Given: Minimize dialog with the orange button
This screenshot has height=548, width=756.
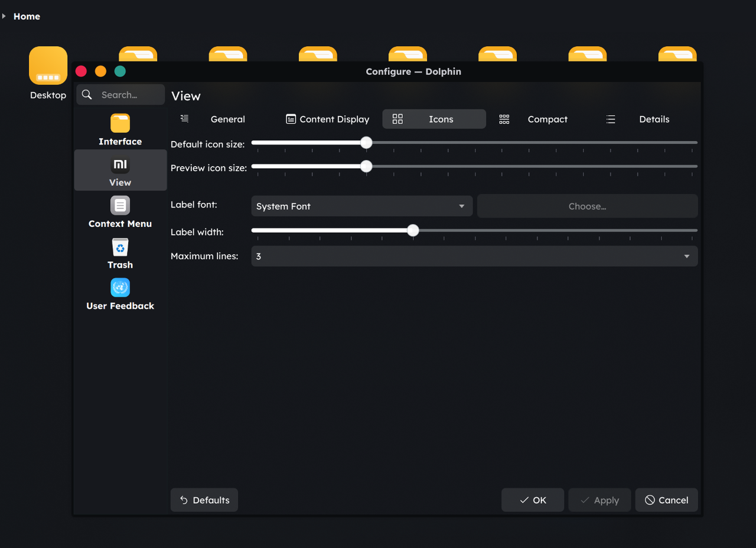Looking at the screenshot, I should click(100, 71).
